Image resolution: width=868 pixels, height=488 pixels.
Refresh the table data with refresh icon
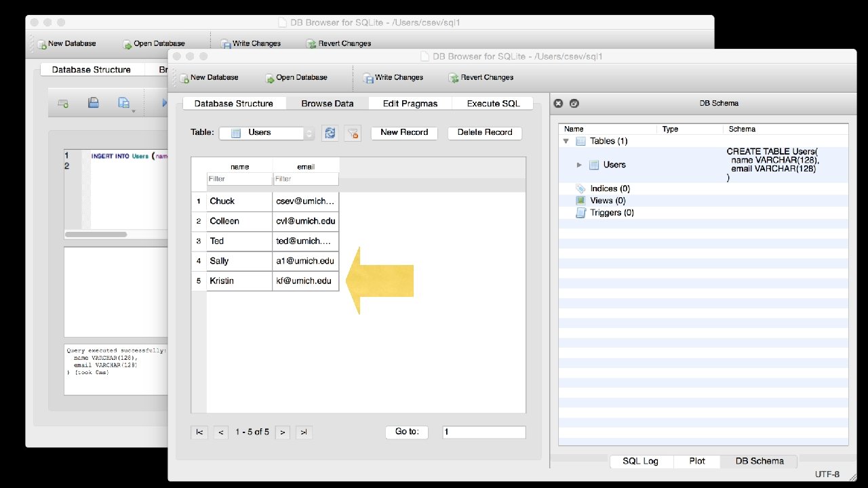click(x=330, y=133)
